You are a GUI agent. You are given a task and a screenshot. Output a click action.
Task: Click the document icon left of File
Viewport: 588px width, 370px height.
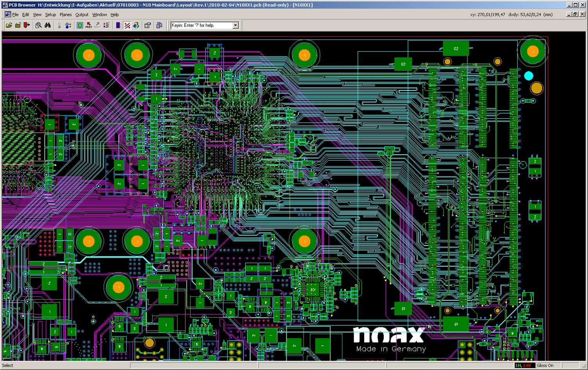[7, 14]
